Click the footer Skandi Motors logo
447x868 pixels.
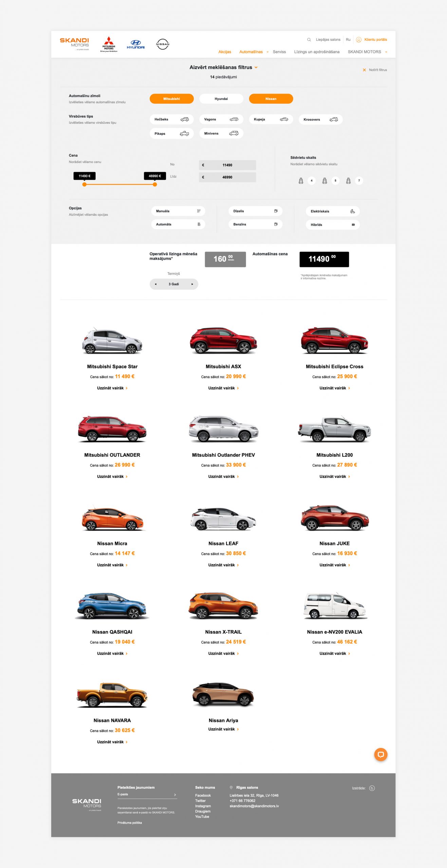87,805
